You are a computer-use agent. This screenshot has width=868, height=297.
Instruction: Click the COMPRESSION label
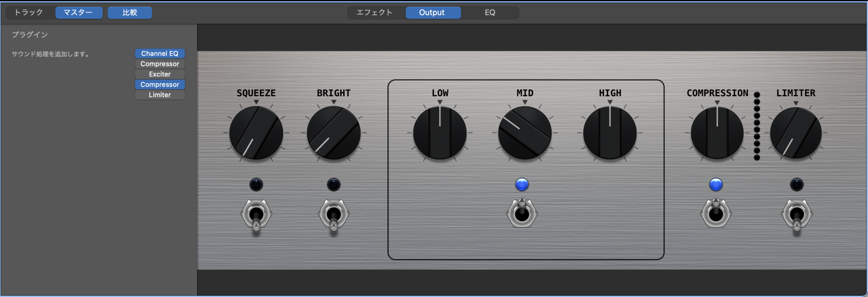[717, 93]
